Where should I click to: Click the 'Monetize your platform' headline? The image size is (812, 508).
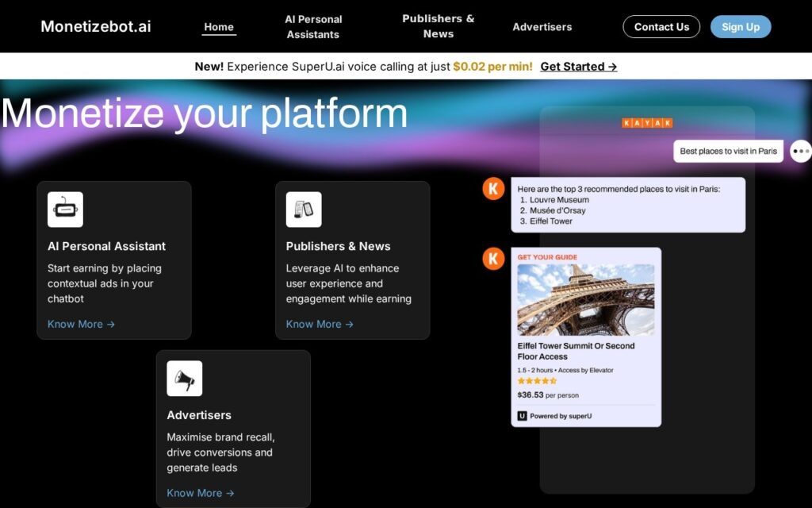tap(204, 113)
